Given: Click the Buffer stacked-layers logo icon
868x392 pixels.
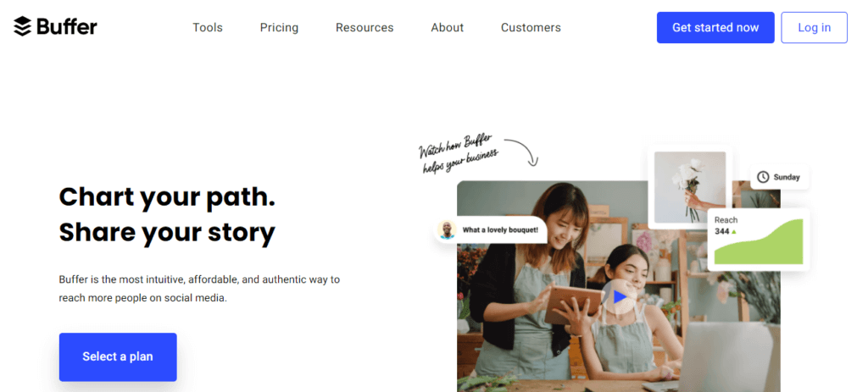Looking at the screenshot, I should pyautogui.click(x=23, y=27).
